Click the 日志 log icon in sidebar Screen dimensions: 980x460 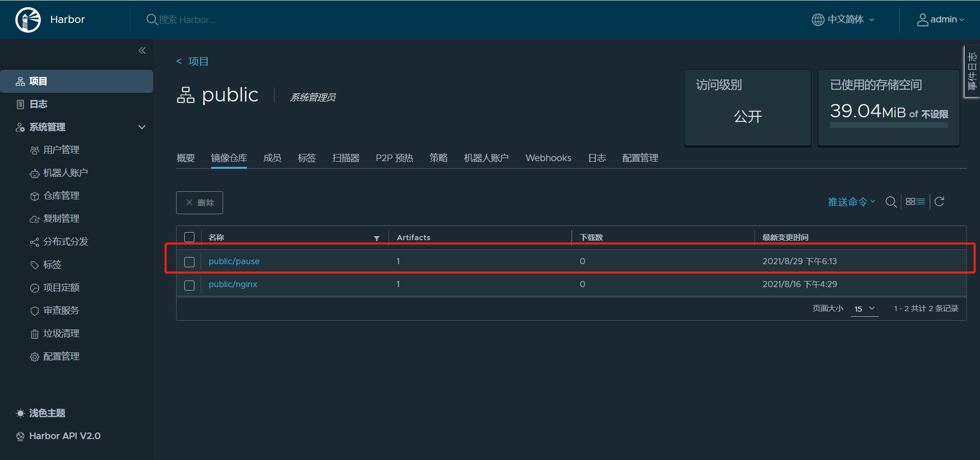(x=20, y=105)
